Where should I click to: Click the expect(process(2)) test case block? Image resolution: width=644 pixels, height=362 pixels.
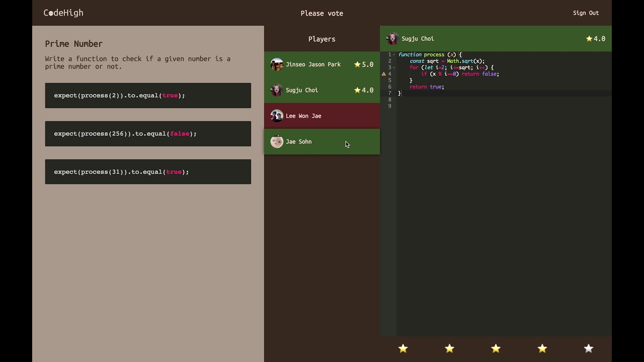pyautogui.click(x=148, y=95)
